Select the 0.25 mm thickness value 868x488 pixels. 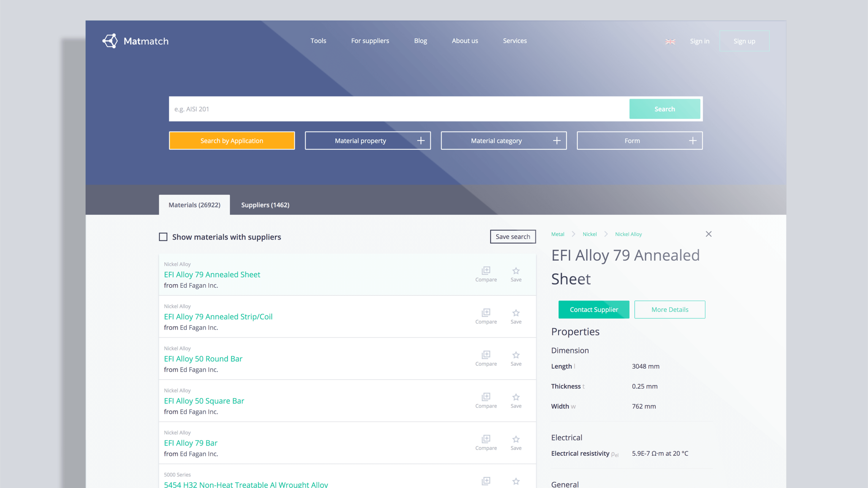click(x=645, y=386)
